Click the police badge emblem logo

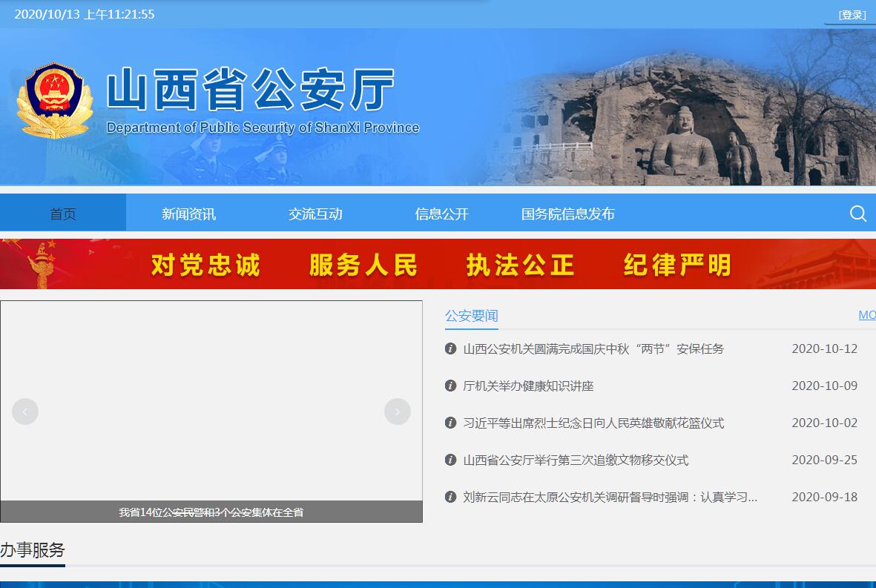[x=55, y=100]
